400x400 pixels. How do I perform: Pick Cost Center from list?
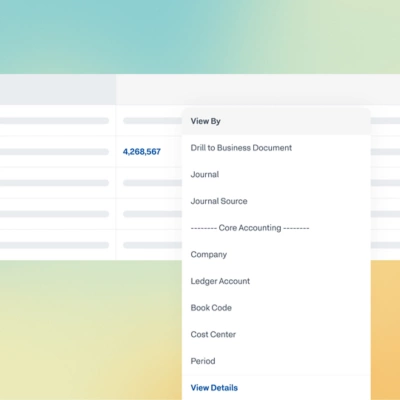click(x=213, y=334)
